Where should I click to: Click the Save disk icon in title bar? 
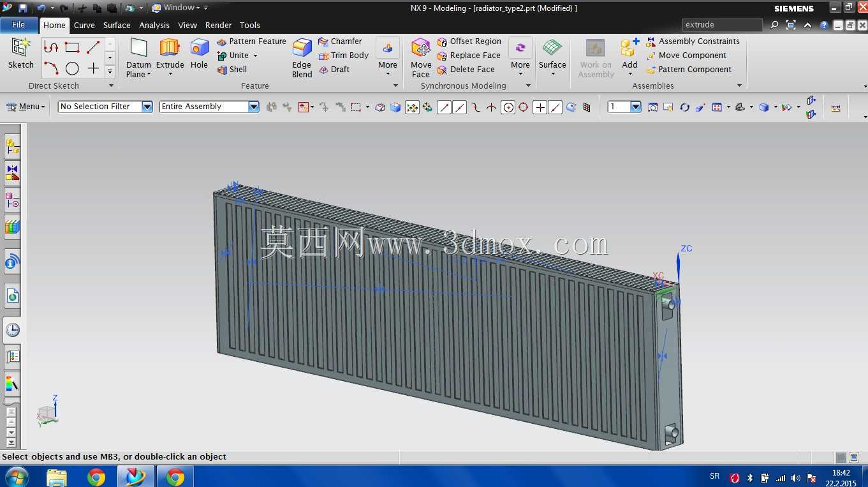pyautogui.click(x=23, y=8)
